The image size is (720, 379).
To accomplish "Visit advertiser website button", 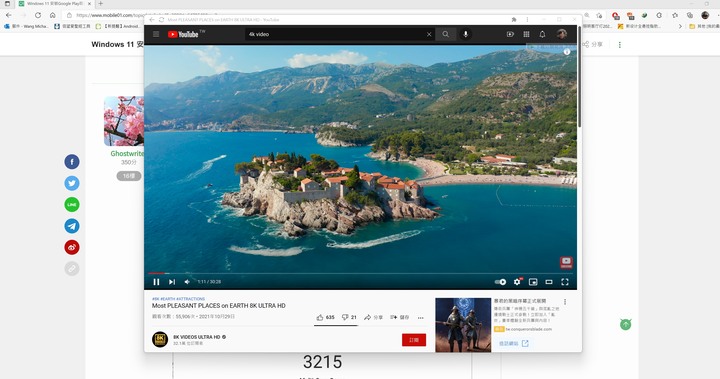I will tap(513, 343).
